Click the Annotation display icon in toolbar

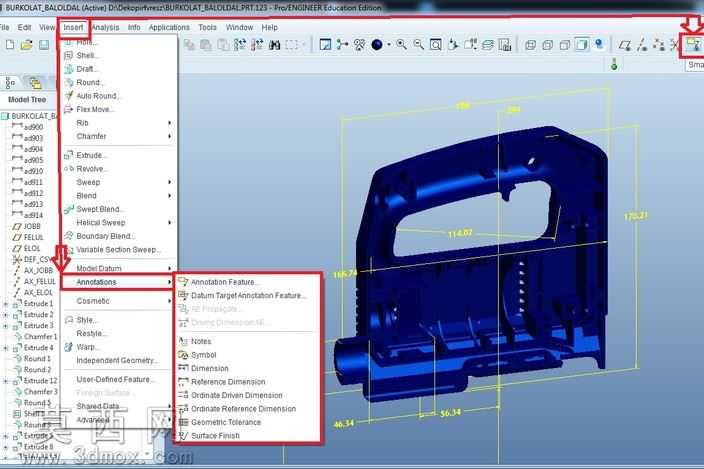694,45
